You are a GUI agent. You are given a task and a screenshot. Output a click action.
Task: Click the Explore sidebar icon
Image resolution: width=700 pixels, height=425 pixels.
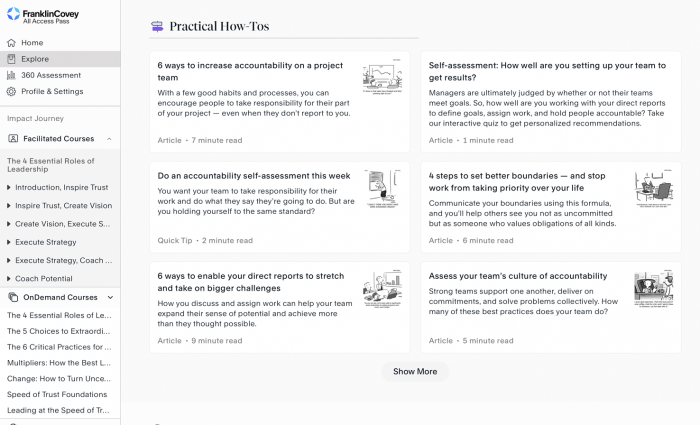(x=11, y=59)
